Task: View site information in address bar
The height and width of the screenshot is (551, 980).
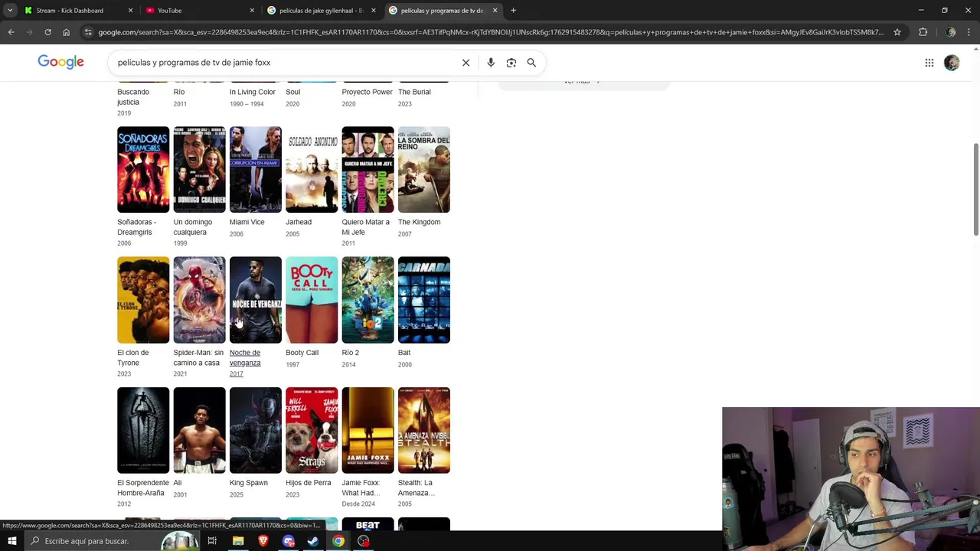Action: (88, 32)
